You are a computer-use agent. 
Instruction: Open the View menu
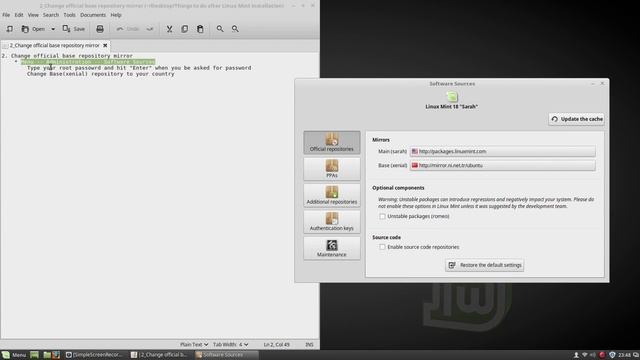point(33,15)
